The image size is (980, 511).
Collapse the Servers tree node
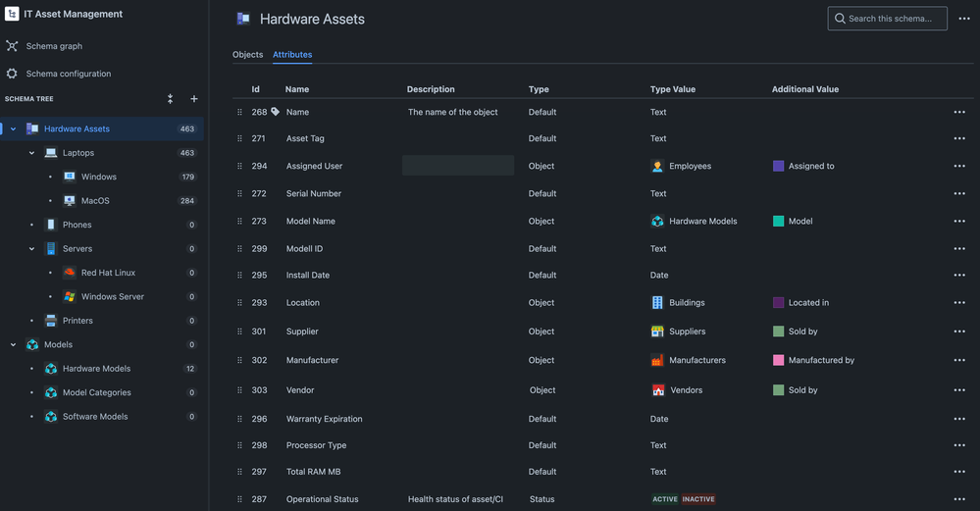point(31,248)
